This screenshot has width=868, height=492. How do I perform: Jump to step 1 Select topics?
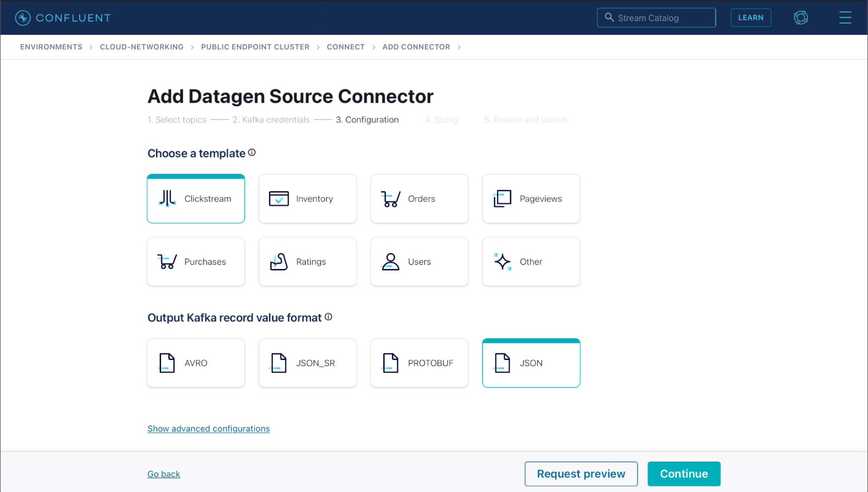[177, 120]
